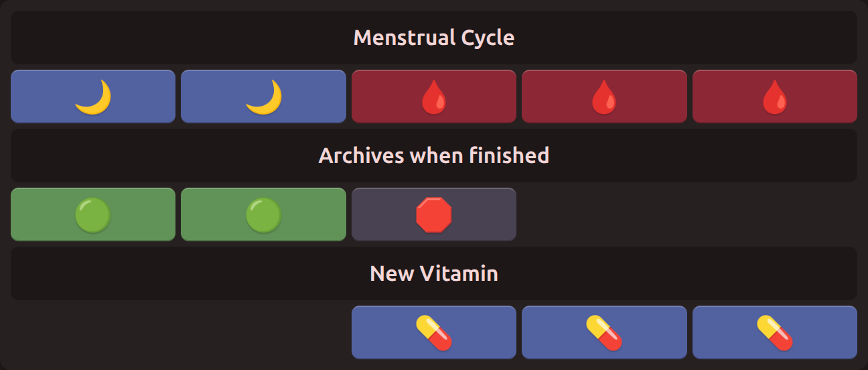Select the first green circle tile
This screenshot has height=370, width=868.
(93, 214)
